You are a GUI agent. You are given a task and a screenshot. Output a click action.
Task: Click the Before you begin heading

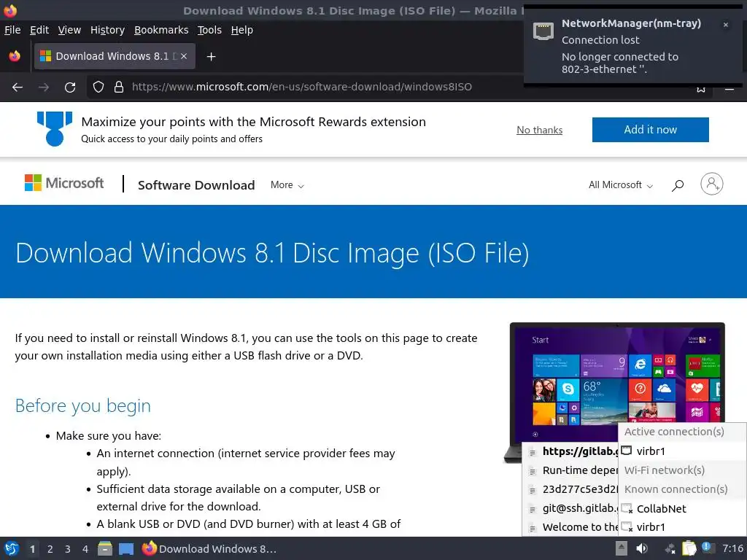83,405
